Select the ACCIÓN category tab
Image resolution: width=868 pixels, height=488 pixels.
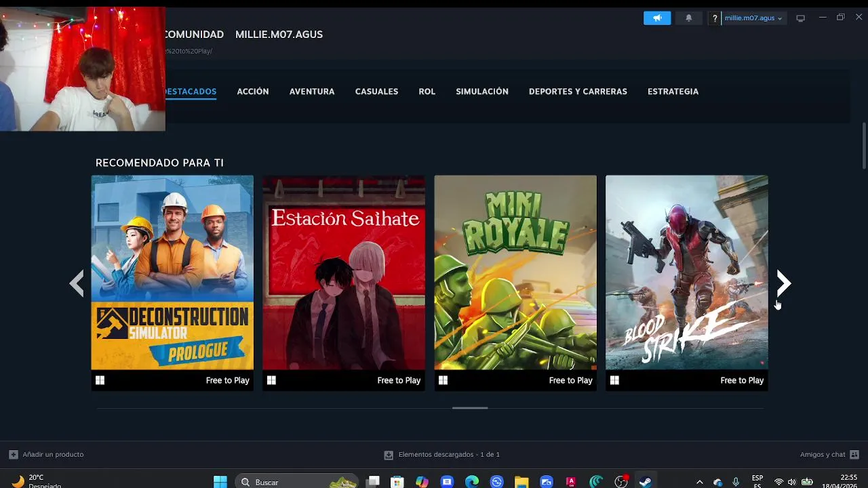[x=253, y=91]
